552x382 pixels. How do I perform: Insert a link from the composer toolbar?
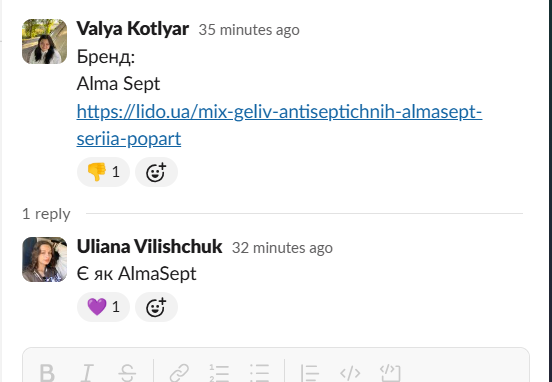[x=179, y=372]
